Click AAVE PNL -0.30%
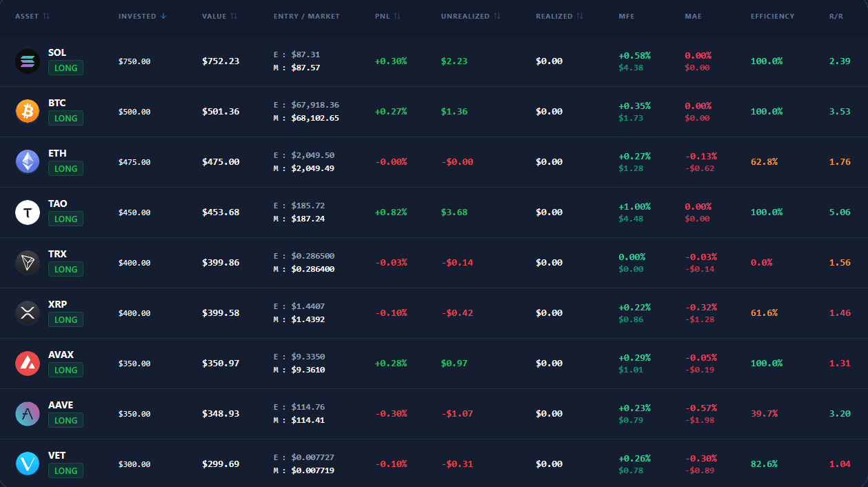The width and height of the screenshot is (868, 487). coord(391,414)
